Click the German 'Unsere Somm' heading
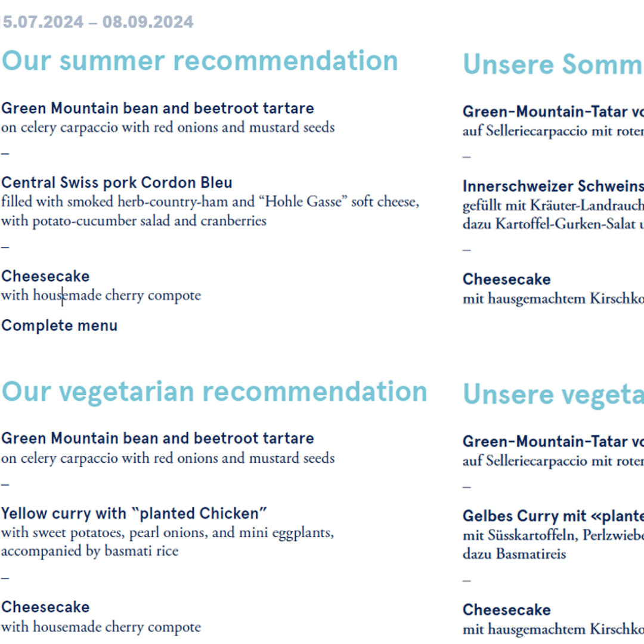The height and width of the screenshot is (644, 644). click(553, 64)
